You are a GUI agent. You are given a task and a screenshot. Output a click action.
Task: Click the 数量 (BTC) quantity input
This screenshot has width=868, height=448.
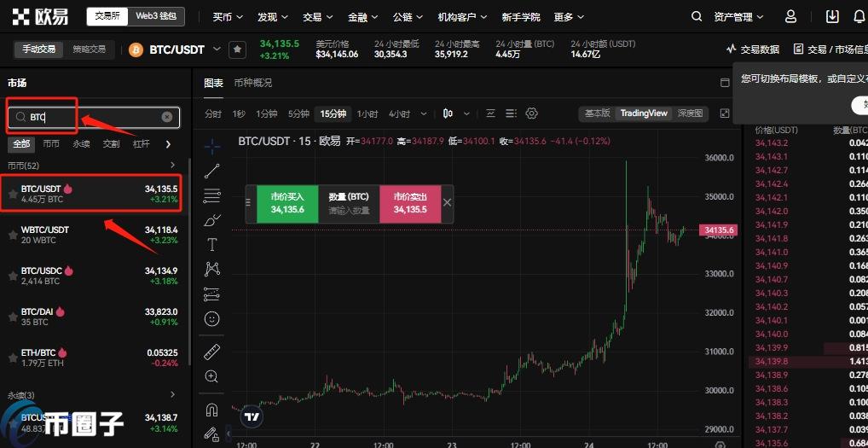349,210
